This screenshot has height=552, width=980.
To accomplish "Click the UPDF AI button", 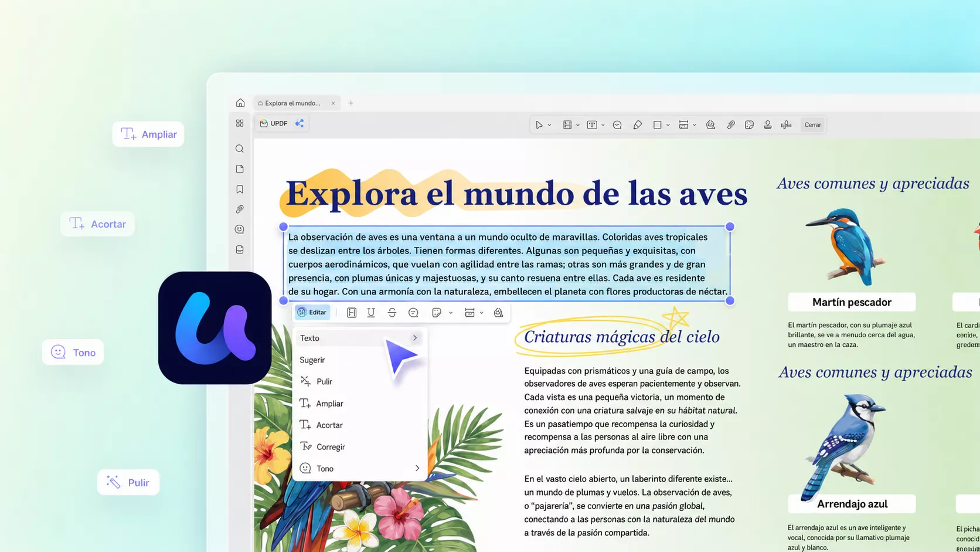I will 274,123.
